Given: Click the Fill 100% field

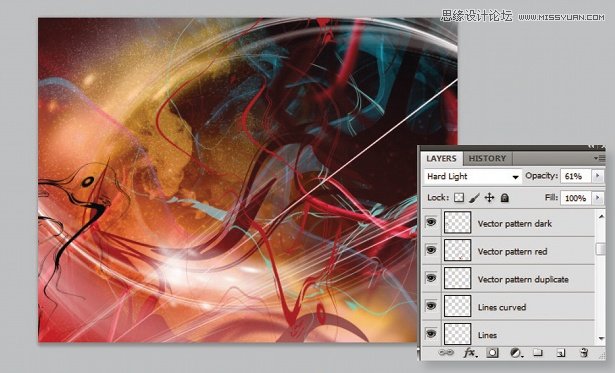Looking at the screenshot, I should (x=576, y=198).
